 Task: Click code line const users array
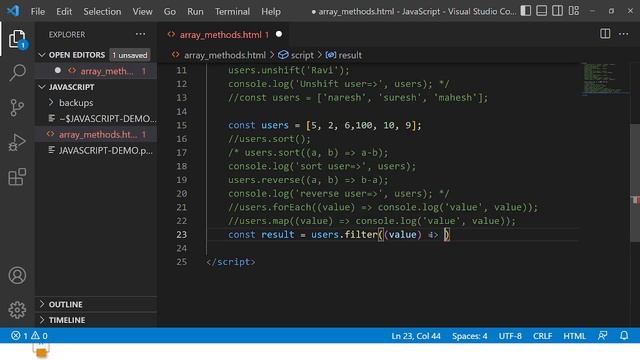click(324, 125)
